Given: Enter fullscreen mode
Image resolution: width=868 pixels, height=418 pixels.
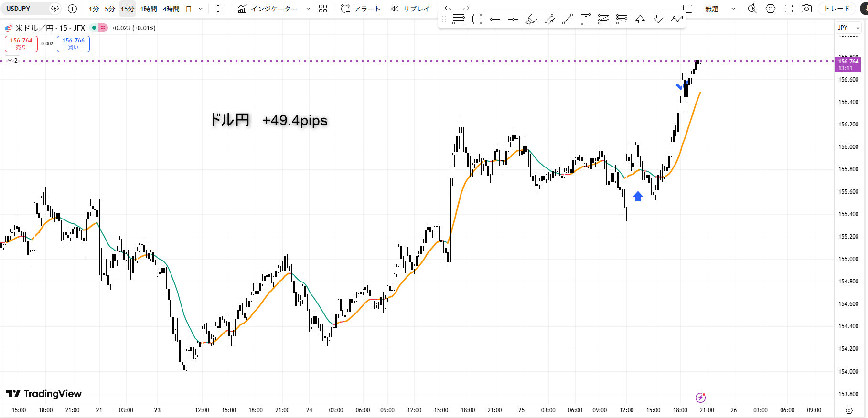Looking at the screenshot, I should [789, 9].
